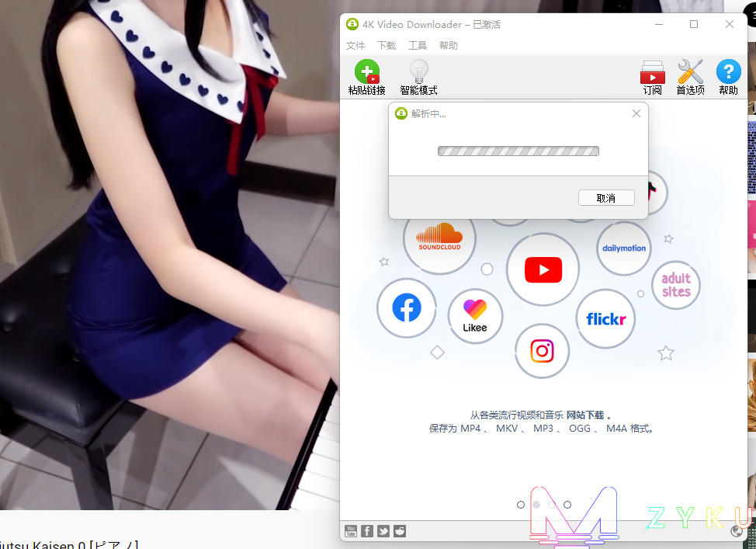Select the Dailymotion site bubble
The width and height of the screenshot is (756, 549).
[x=624, y=248]
